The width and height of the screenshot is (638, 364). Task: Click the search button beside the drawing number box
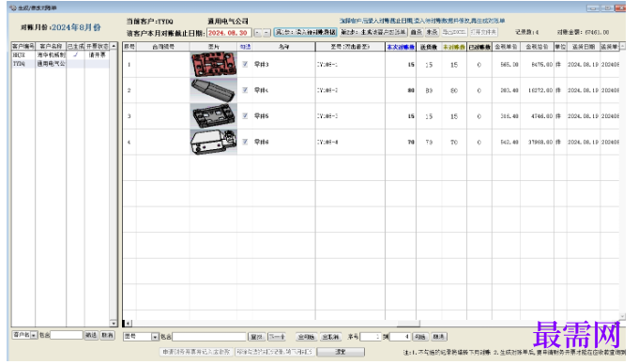point(256,337)
